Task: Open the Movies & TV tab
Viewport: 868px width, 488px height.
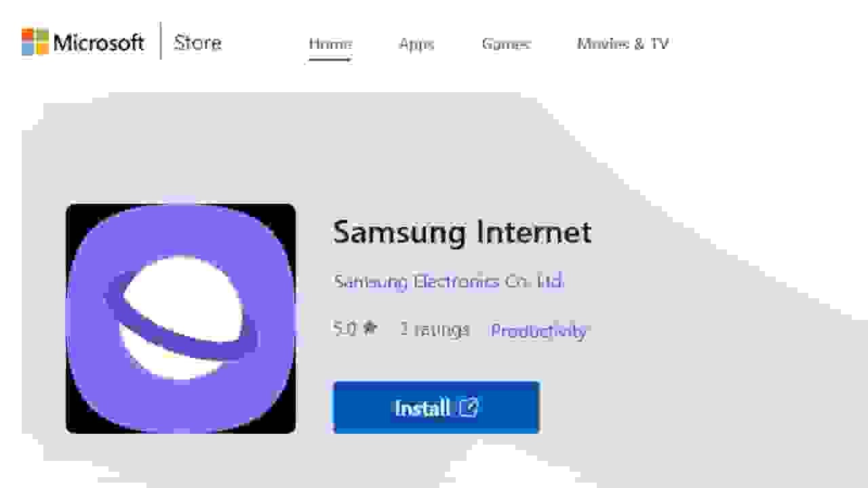Action: click(x=623, y=44)
